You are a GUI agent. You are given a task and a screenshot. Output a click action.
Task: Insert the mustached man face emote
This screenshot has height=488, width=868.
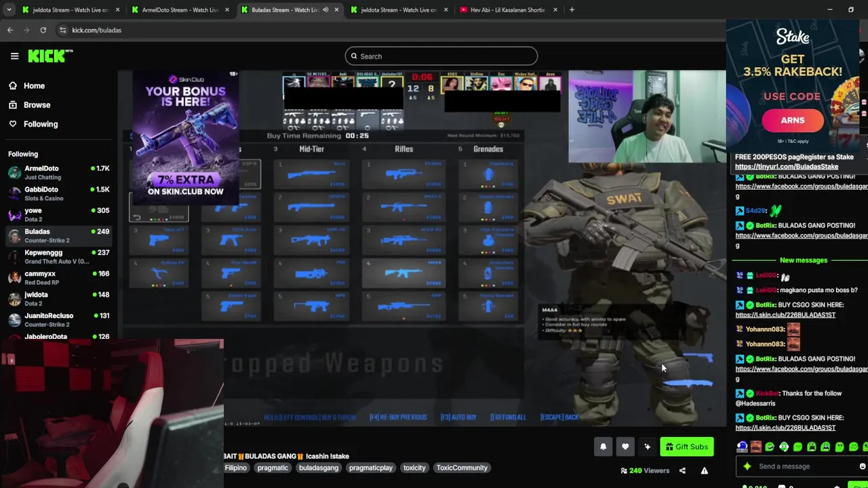point(756,447)
